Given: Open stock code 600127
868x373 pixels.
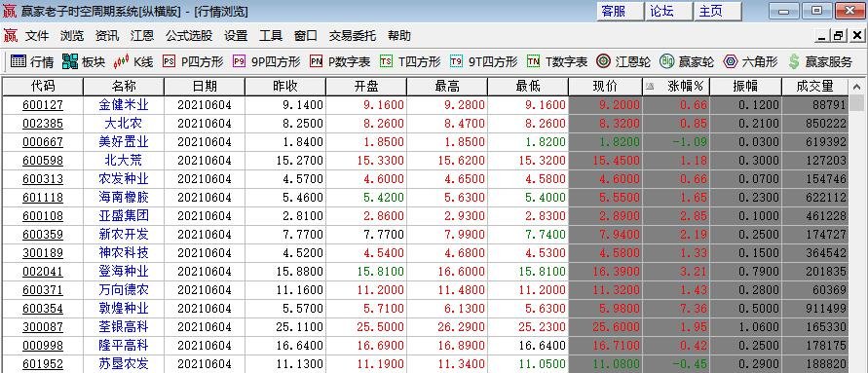Looking at the screenshot, I should click(x=43, y=104).
